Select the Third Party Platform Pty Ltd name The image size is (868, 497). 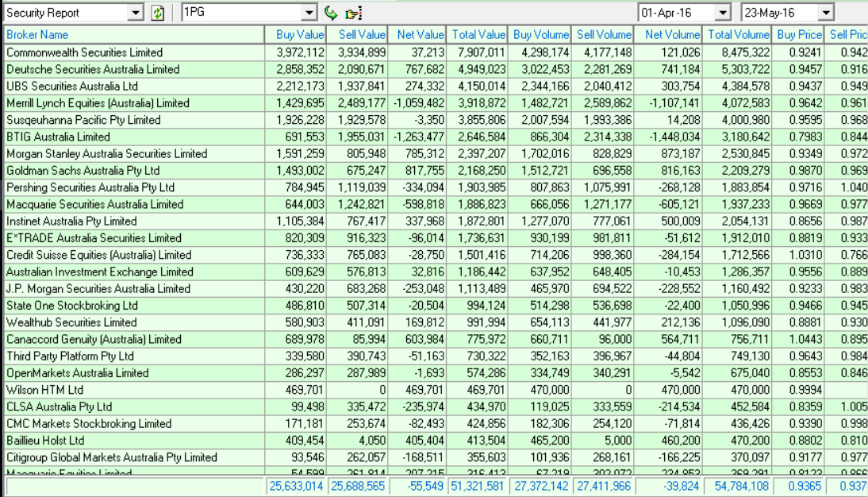(x=71, y=356)
